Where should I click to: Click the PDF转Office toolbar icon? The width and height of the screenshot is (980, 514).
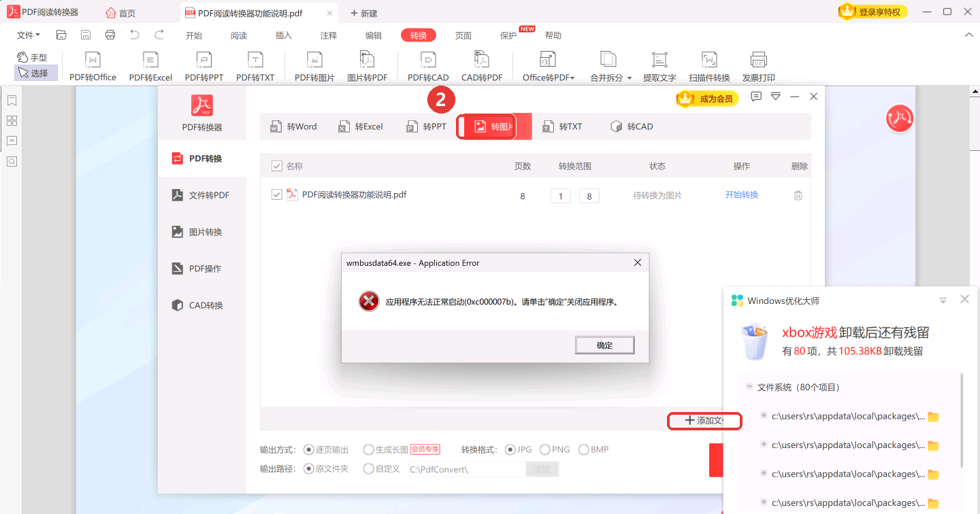(x=93, y=67)
